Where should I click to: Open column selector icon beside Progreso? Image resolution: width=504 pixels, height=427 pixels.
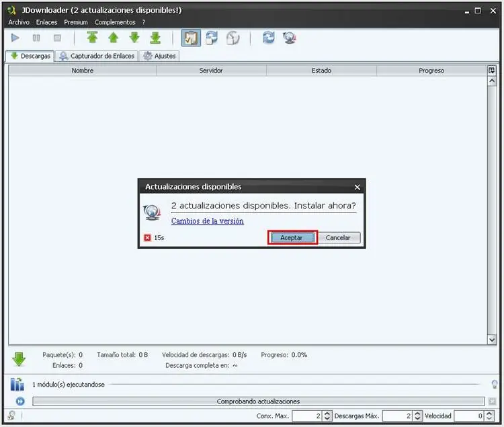(492, 71)
